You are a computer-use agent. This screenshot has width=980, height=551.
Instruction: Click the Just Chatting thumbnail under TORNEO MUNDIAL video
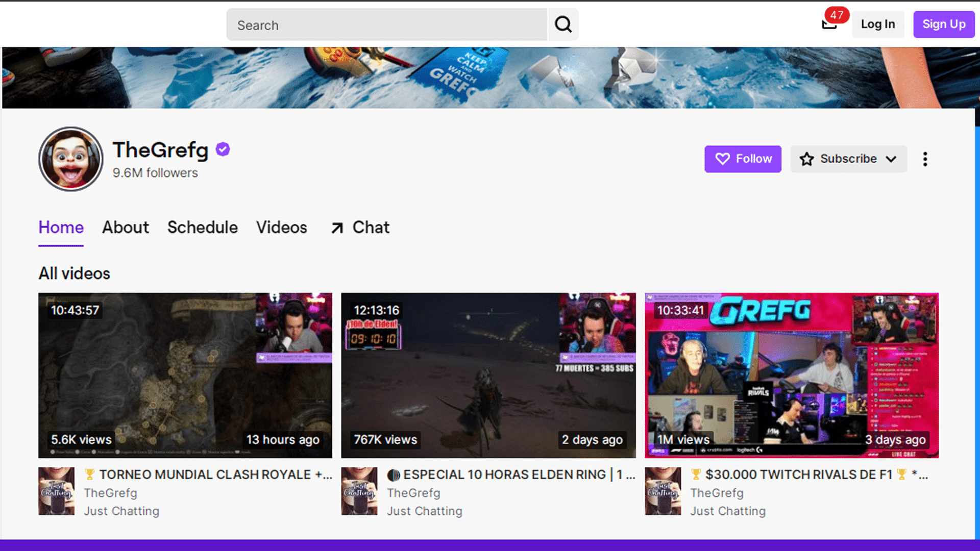[x=56, y=491]
